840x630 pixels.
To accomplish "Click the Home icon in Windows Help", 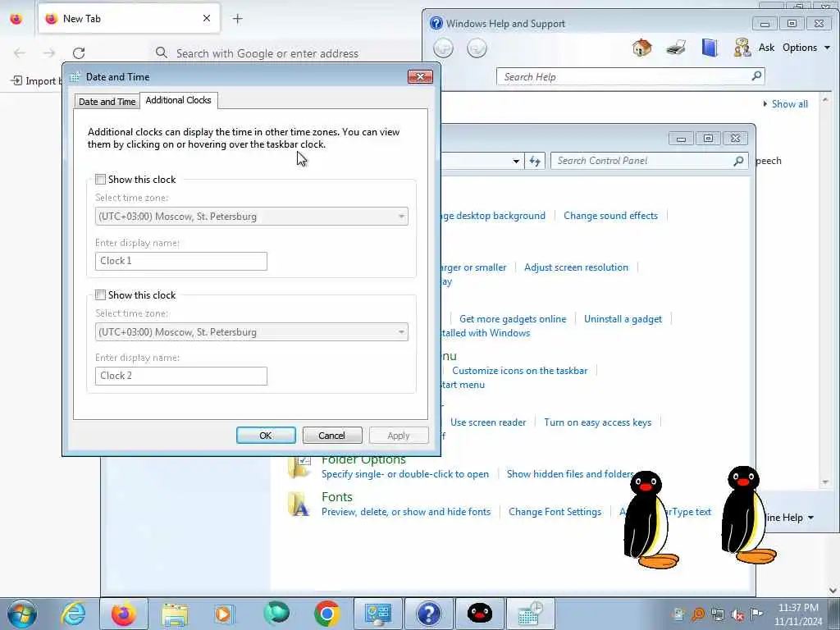I will 641,48.
